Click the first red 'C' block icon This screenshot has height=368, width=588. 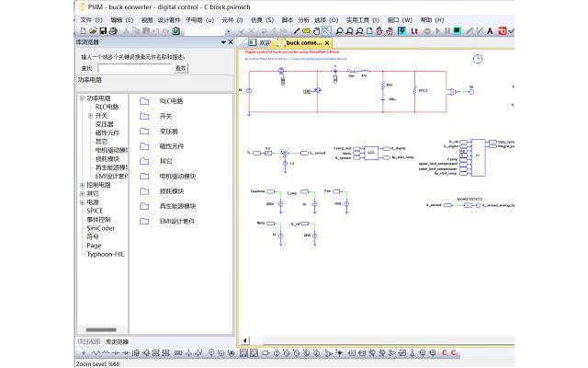pyautogui.click(x=445, y=352)
